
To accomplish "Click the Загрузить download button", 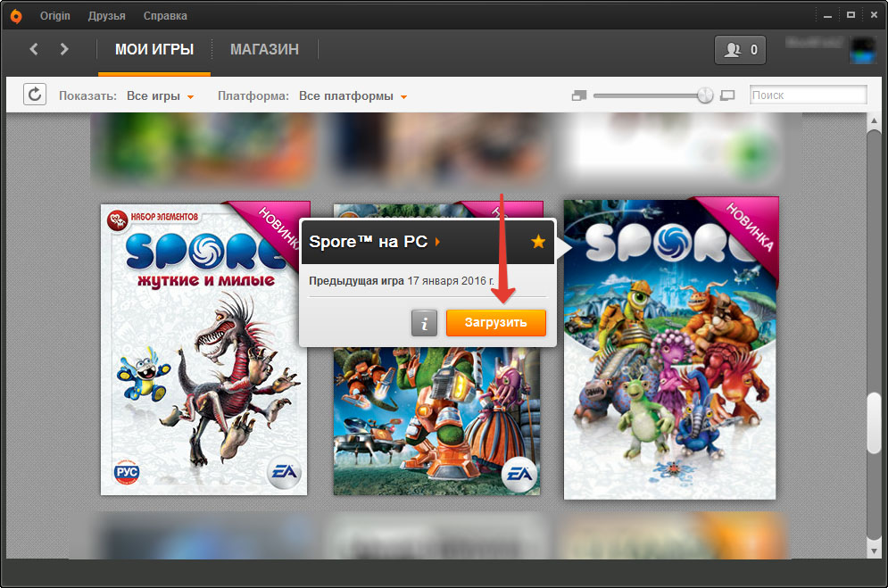I will (x=496, y=323).
